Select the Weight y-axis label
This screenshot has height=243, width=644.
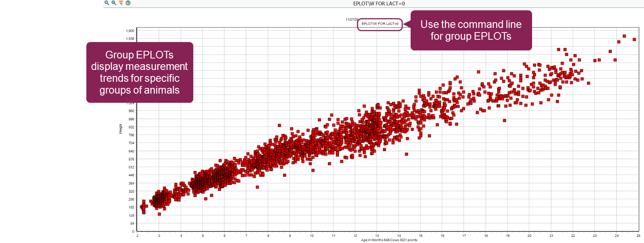[x=121, y=129]
